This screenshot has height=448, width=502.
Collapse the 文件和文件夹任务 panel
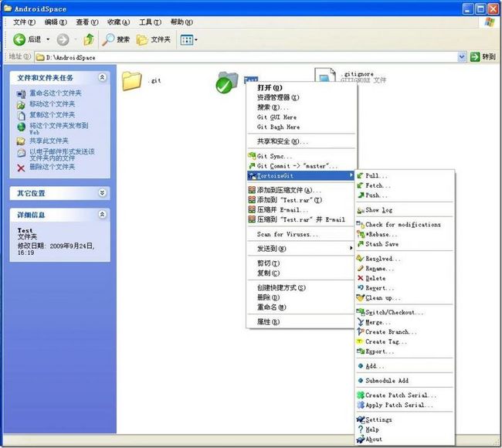pyautogui.click(x=102, y=77)
